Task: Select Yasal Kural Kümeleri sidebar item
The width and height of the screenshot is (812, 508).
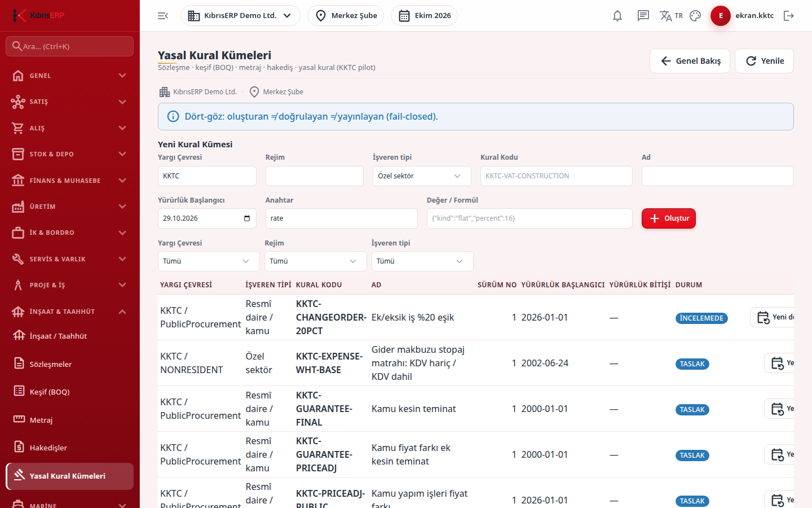Action: click(x=69, y=476)
